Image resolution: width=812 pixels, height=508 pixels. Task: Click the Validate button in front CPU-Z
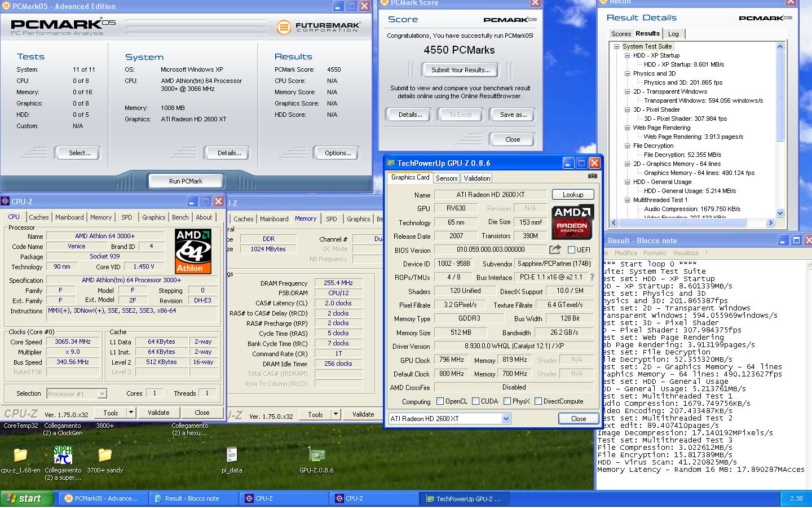pyautogui.click(x=158, y=413)
